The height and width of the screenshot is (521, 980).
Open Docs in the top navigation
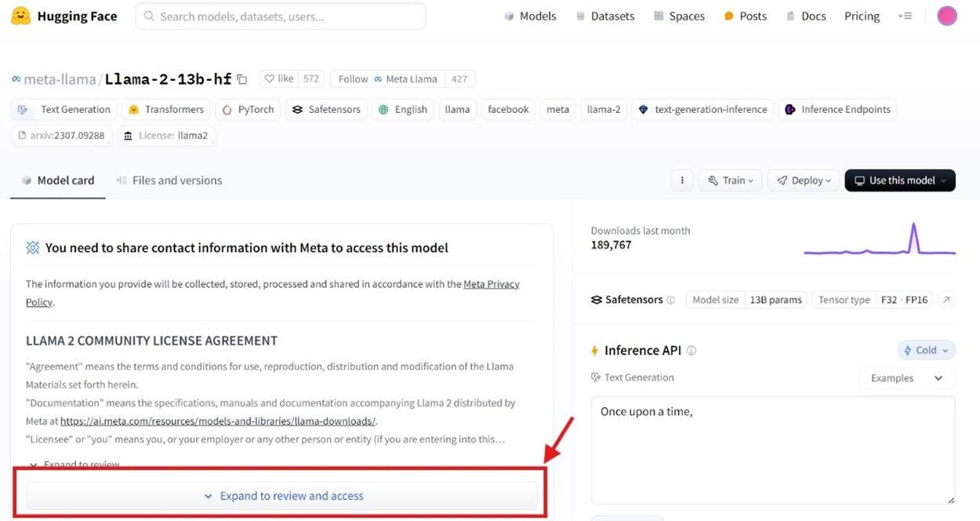[x=806, y=16]
